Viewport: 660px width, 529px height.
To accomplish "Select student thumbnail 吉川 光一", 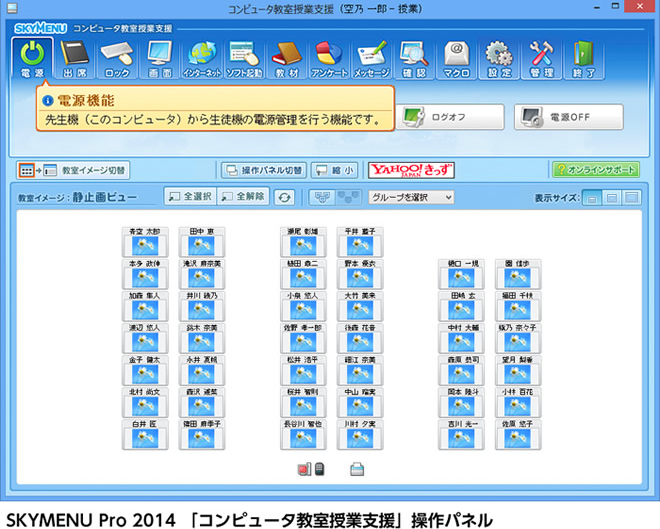I will tap(461, 435).
